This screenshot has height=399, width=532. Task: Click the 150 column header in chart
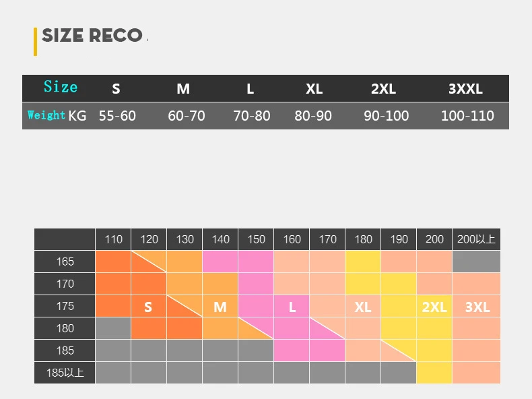click(256, 239)
